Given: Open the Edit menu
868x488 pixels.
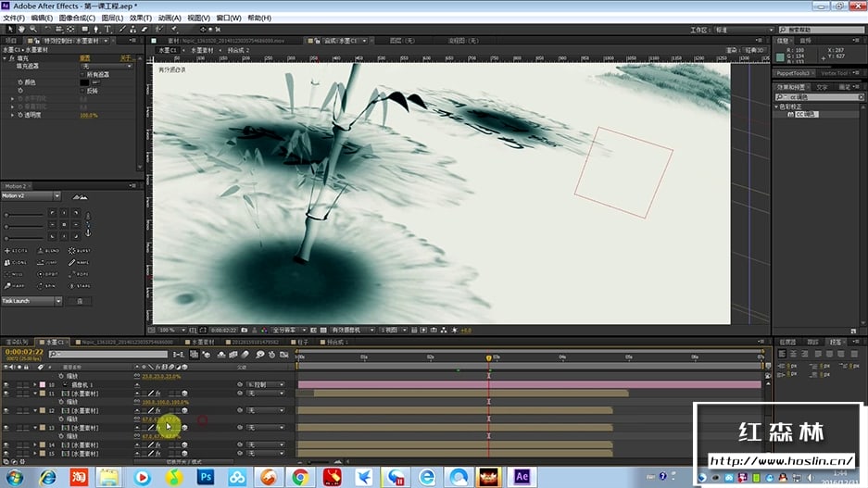Looking at the screenshot, I should coord(42,18).
